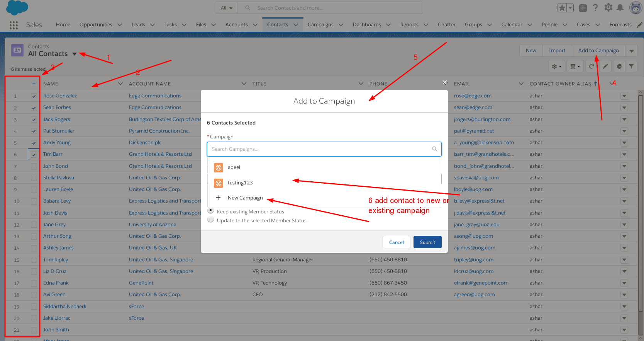Select Update to the selected Member Status

[211, 220]
